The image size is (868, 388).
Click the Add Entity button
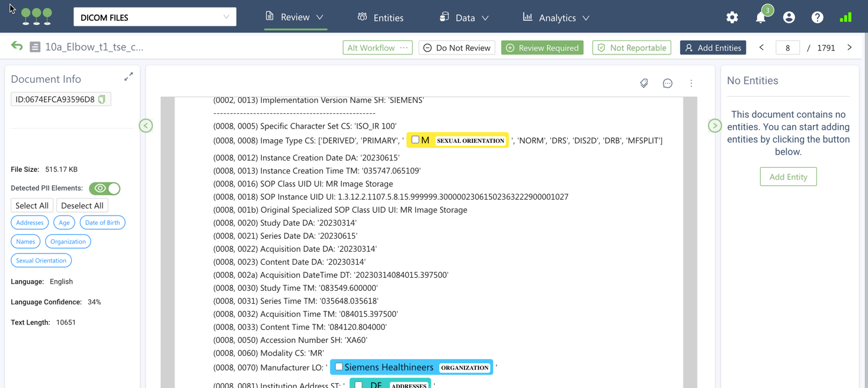point(788,177)
